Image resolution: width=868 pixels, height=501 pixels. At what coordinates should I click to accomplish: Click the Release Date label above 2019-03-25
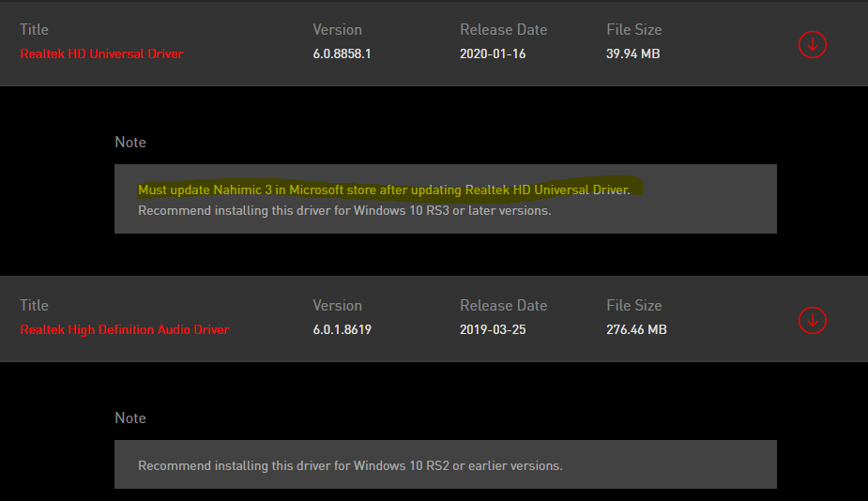click(503, 306)
